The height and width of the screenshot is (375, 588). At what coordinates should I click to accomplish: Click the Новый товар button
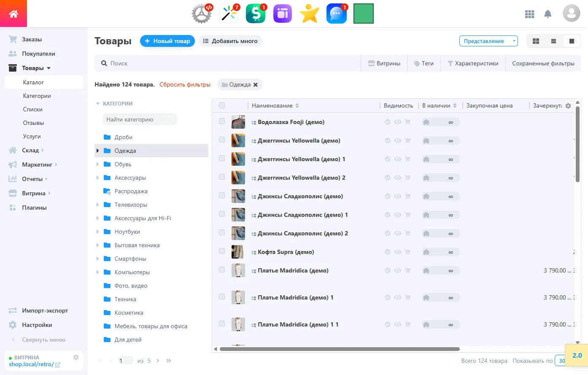click(x=167, y=41)
